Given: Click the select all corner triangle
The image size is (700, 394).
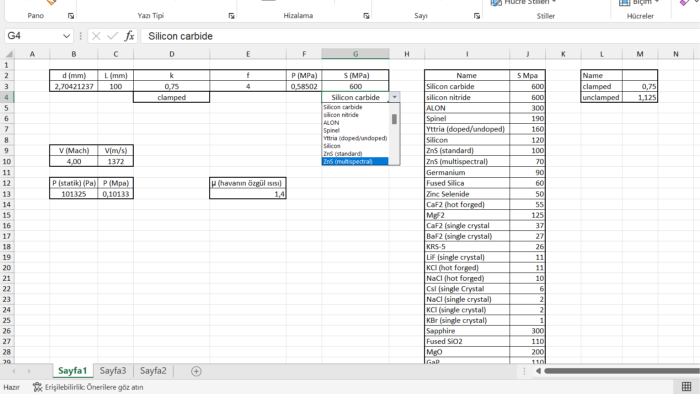Looking at the screenshot, I should click(x=9, y=54).
